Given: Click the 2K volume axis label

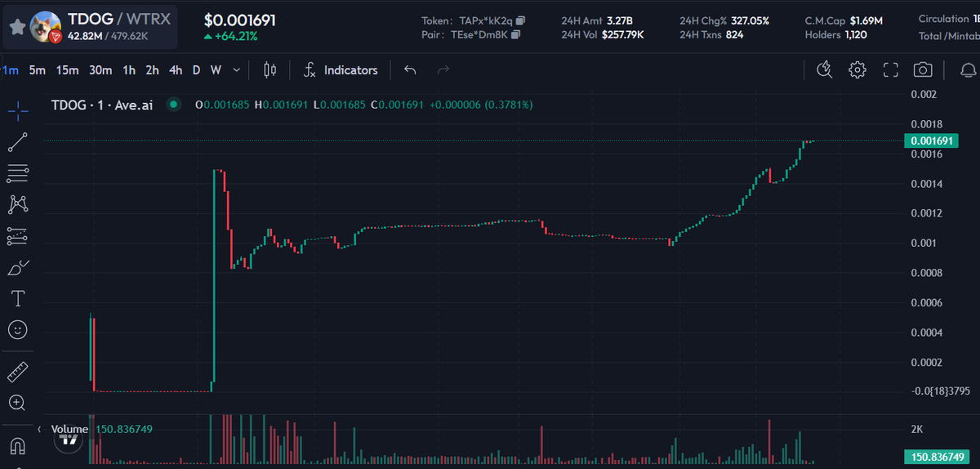Looking at the screenshot, I should pos(916,429).
